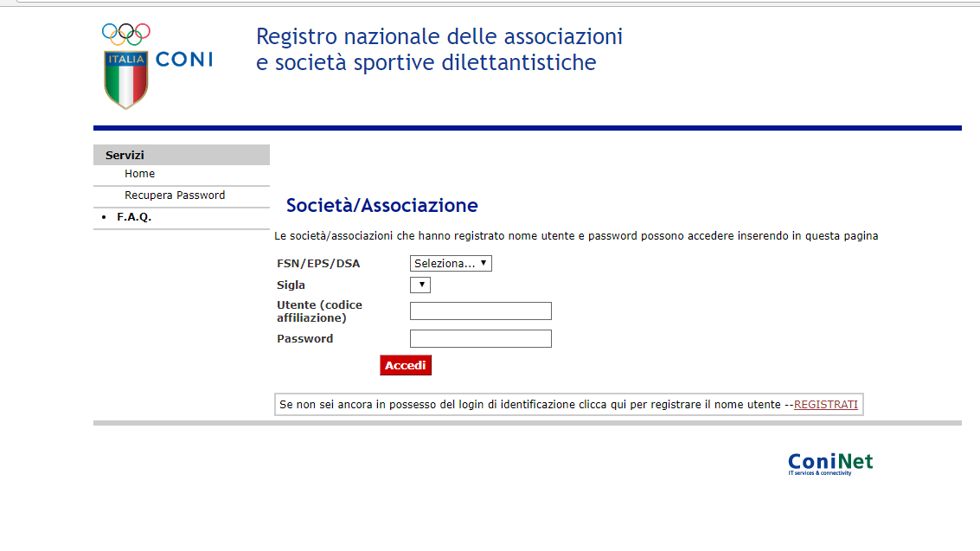Focus the Password input field
Viewport: 980px width, 551px height.
(481, 338)
